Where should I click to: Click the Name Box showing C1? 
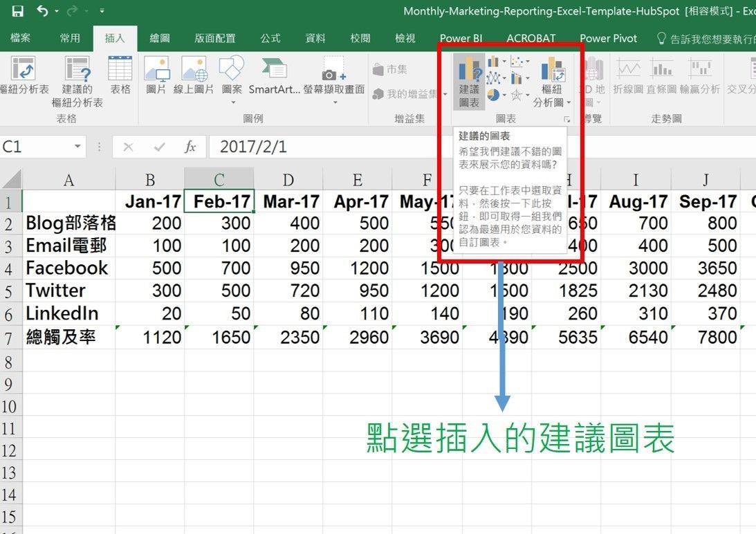click(36, 147)
